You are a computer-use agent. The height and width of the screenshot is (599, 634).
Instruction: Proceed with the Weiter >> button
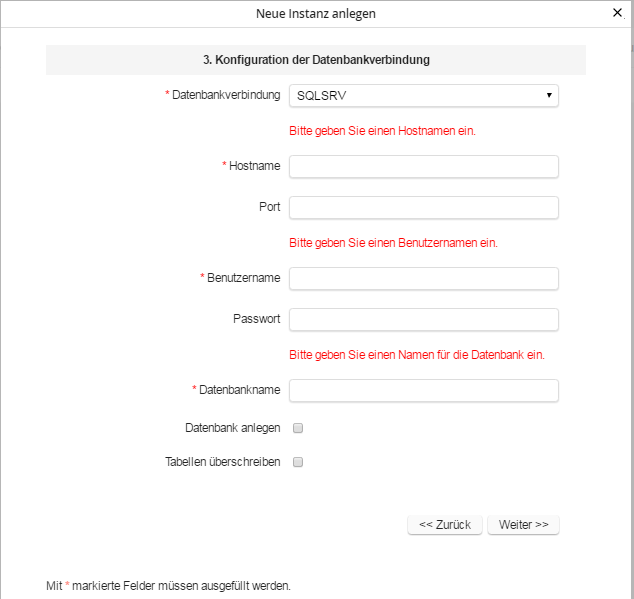523,525
